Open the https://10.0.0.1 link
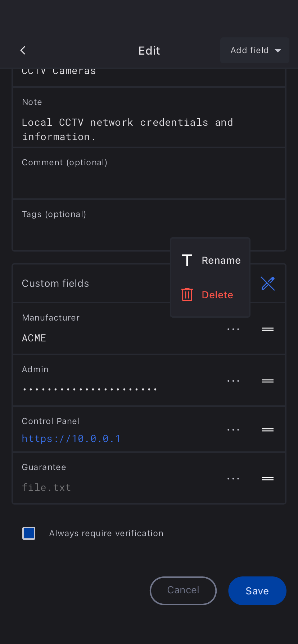This screenshot has width=298, height=644. (x=71, y=439)
